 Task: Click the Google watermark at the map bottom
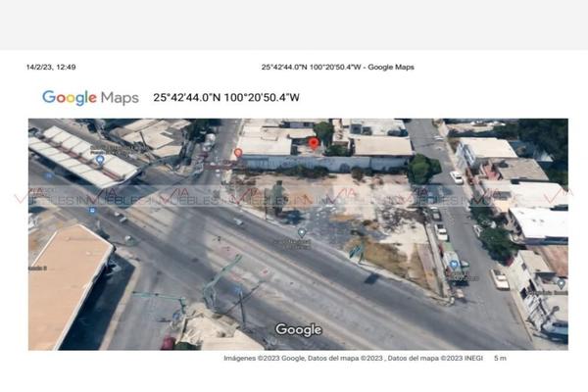click(x=298, y=330)
